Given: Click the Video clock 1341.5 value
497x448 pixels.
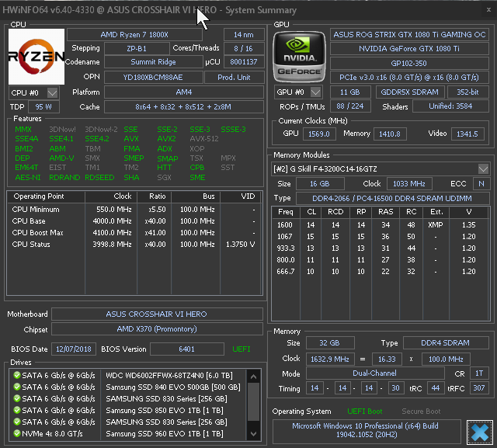Looking at the screenshot, I should click(467, 134).
